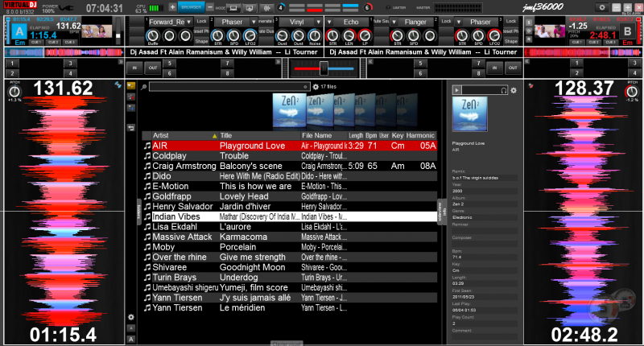Click the settings gear in the top right

pyautogui.click(x=602, y=7)
